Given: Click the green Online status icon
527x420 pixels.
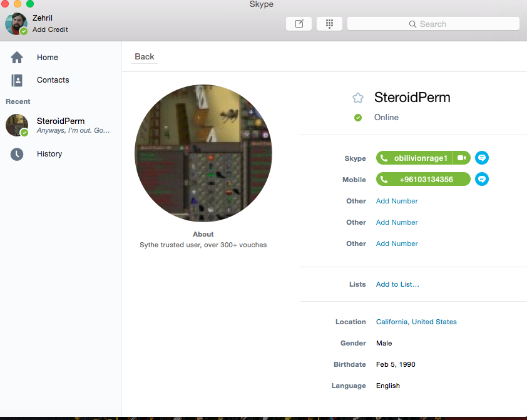Looking at the screenshot, I should [x=358, y=118].
